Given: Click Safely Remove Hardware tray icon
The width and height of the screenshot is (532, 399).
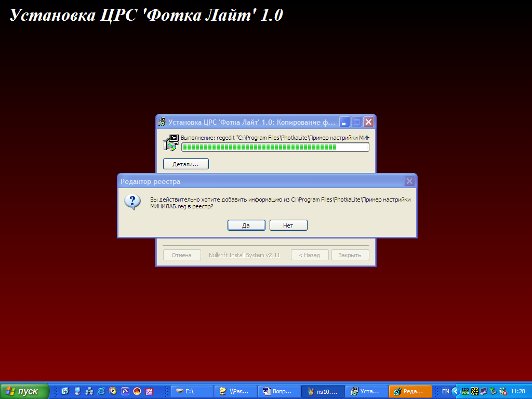Looking at the screenshot, I should click(x=493, y=391).
